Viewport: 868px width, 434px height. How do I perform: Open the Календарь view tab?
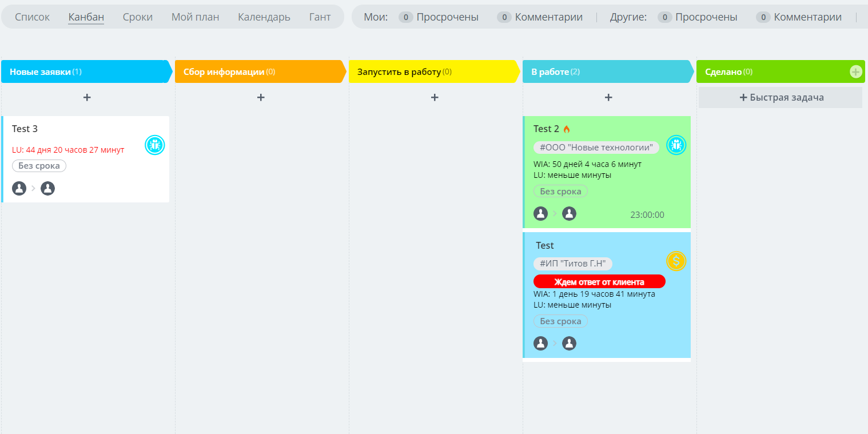[x=264, y=17]
